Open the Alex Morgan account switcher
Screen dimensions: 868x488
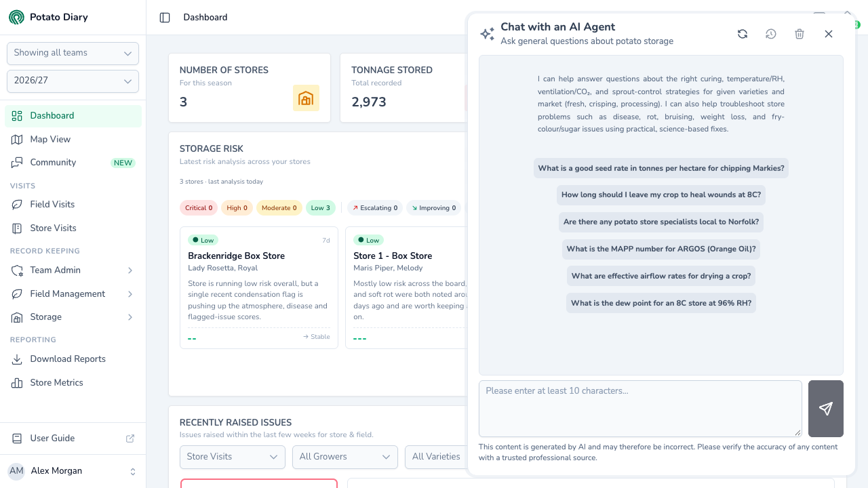(73, 471)
